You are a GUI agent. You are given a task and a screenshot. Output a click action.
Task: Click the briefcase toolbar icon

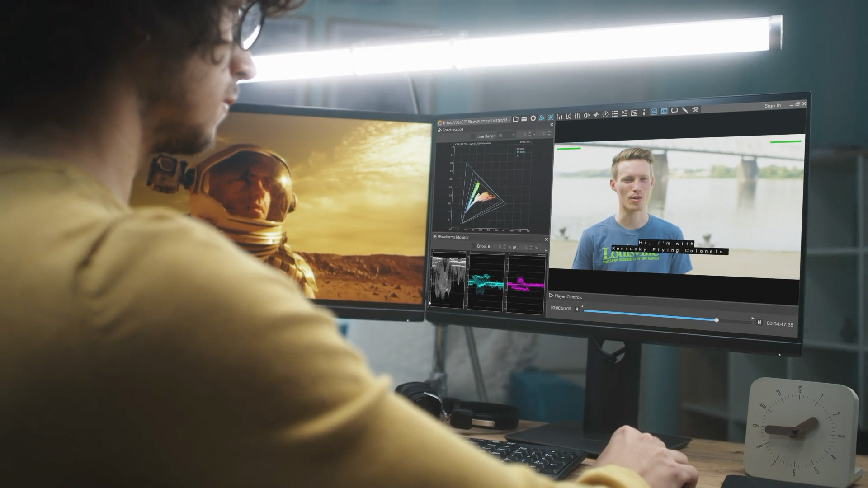(x=524, y=118)
